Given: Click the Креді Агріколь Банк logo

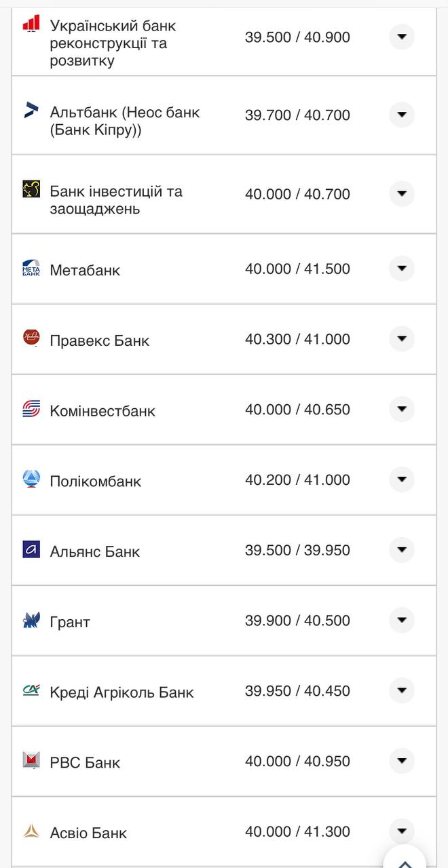Looking at the screenshot, I should tap(31, 690).
